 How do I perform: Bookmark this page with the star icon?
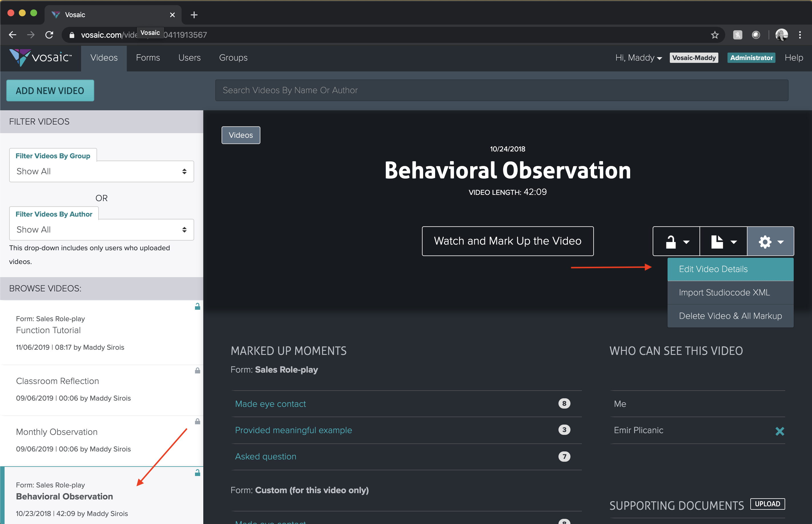[x=715, y=35]
